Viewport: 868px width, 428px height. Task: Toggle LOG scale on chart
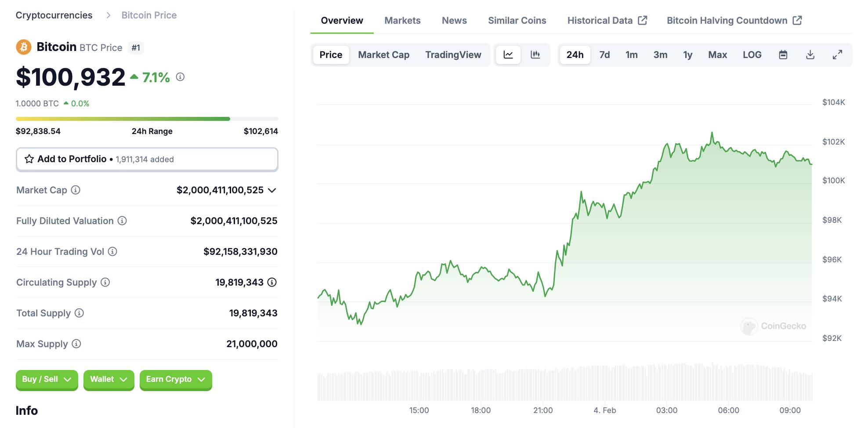click(x=752, y=55)
